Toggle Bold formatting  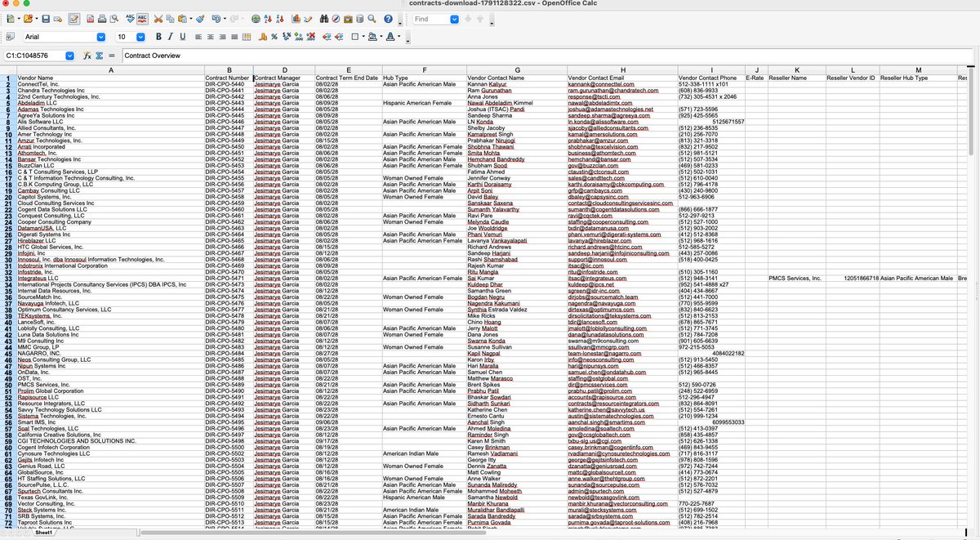(159, 37)
